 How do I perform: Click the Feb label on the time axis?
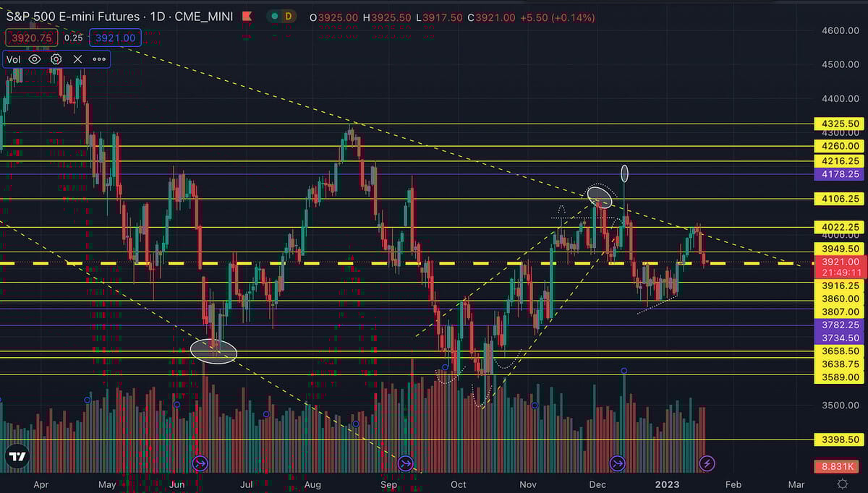pyautogui.click(x=733, y=484)
